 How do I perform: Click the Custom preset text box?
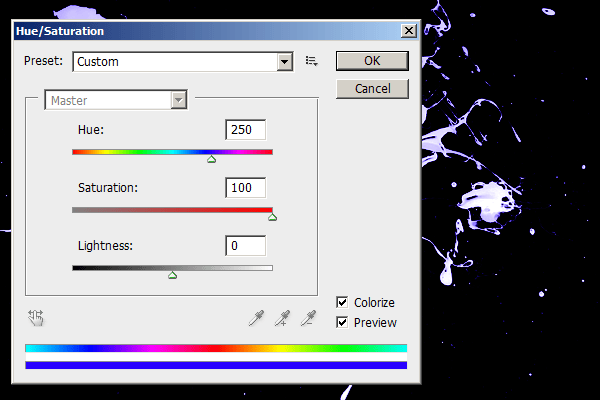click(x=175, y=62)
